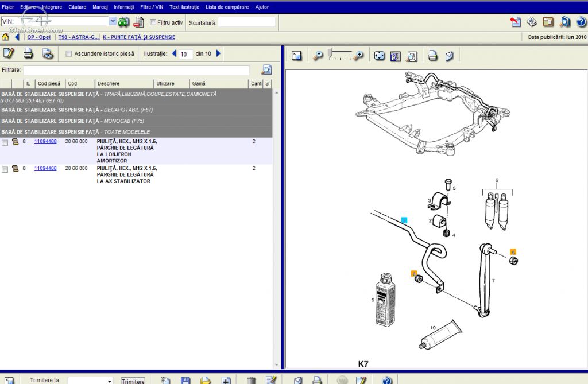Open the Căutare menu
Screen dimensions: 588x384
click(x=78, y=7)
